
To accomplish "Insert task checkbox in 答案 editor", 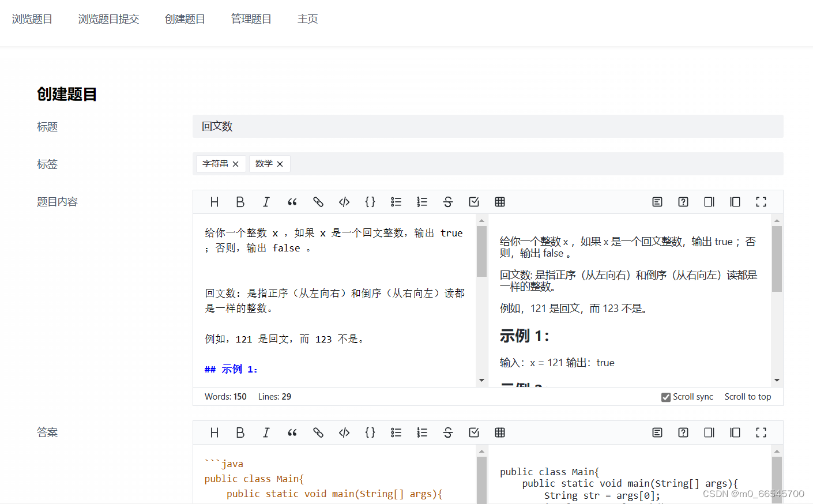I will click(x=474, y=432).
